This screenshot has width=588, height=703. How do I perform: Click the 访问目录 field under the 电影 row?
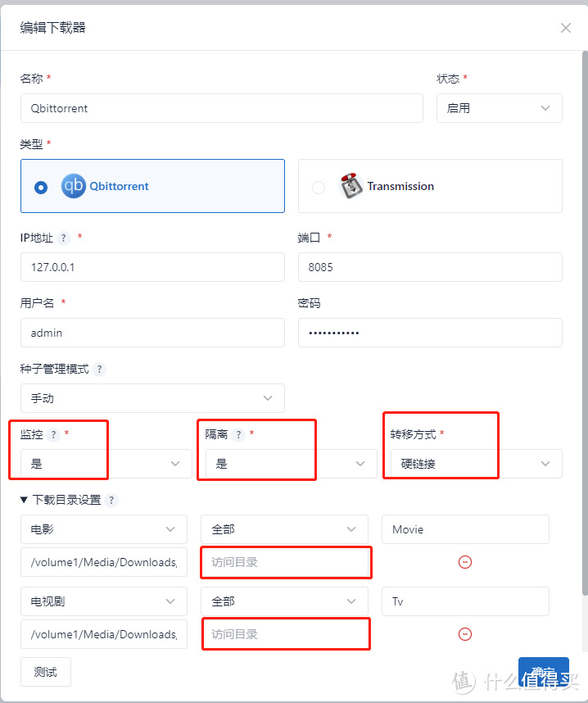[x=285, y=562]
